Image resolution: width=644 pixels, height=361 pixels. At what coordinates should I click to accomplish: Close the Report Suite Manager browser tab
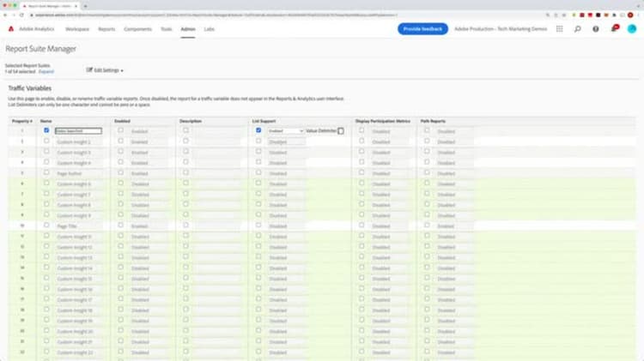coord(76,6)
